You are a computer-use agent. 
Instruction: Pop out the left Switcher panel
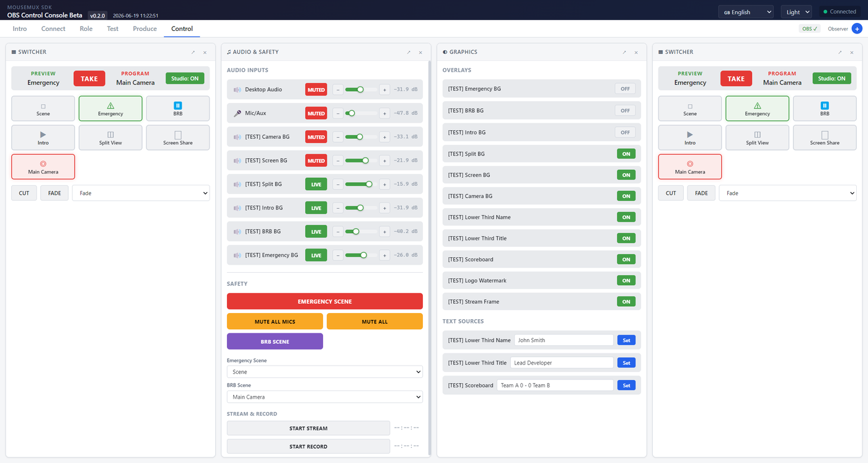click(x=193, y=52)
